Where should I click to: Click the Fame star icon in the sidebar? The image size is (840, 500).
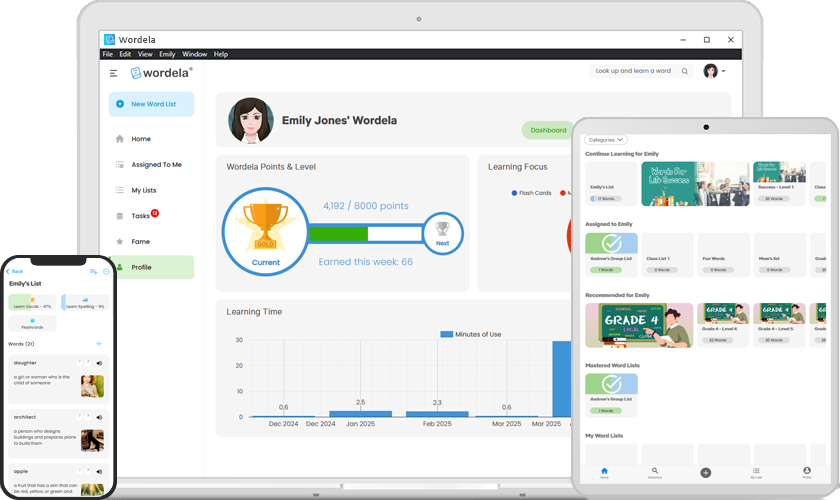coord(119,242)
